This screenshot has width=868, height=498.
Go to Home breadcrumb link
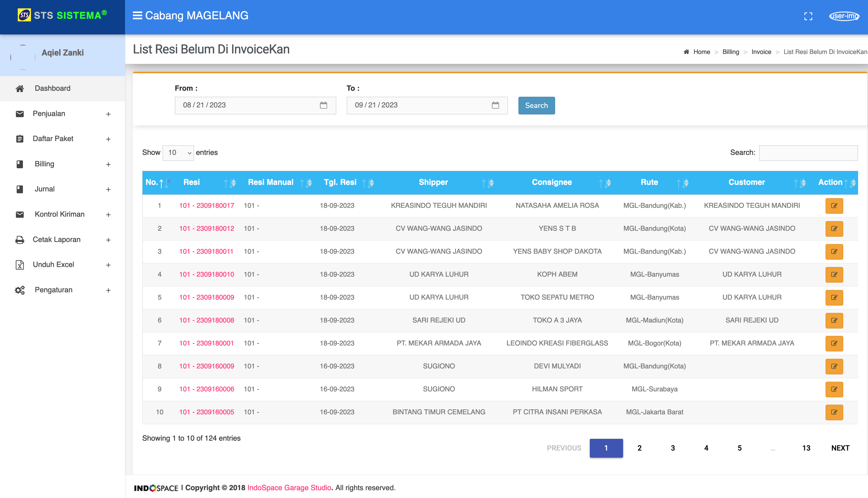coord(702,52)
